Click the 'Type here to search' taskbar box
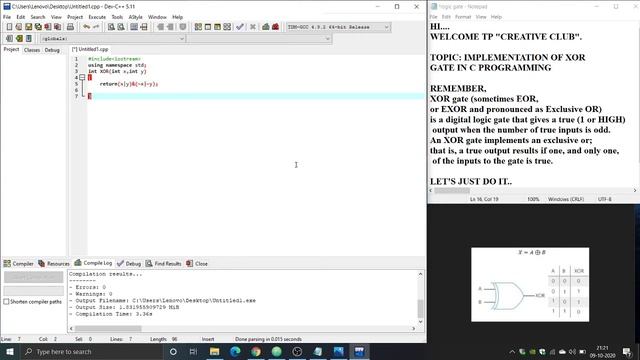The width and height of the screenshot is (640, 360). click(x=92, y=351)
